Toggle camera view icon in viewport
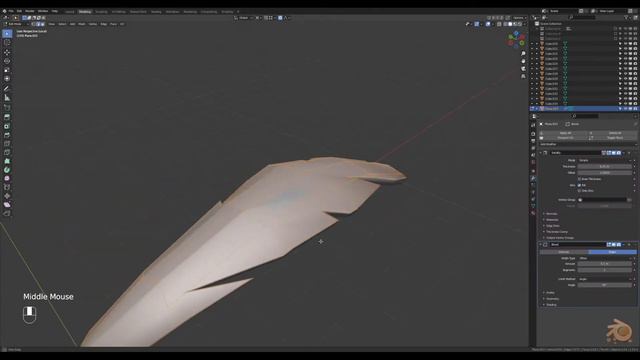640x360 pixels. [523, 69]
